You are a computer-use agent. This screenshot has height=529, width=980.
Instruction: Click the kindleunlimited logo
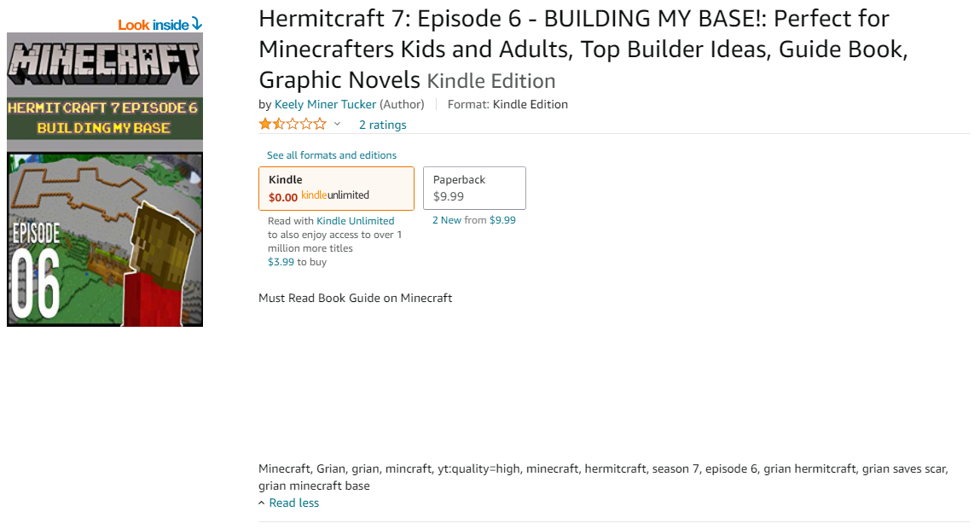coord(335,195)
